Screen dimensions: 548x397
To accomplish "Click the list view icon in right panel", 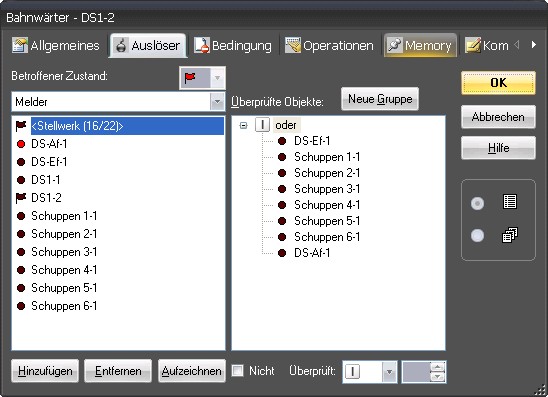I will (510, 202).
